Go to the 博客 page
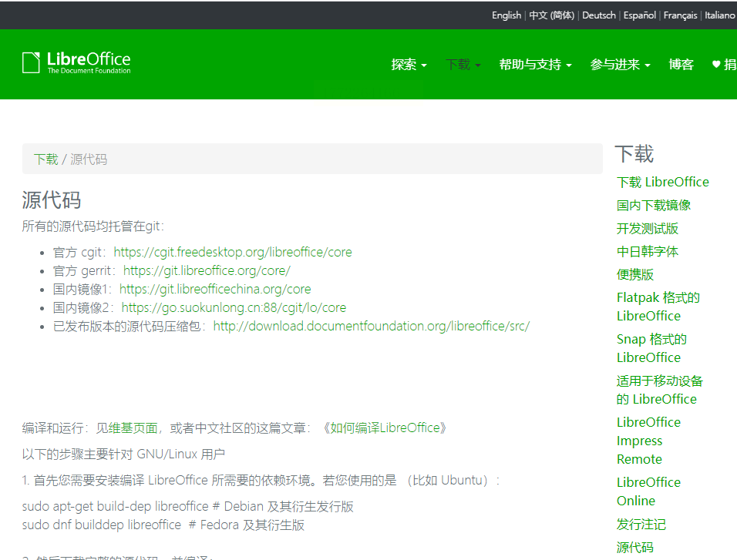The height and width of the screenshot is (560, 737). (681, 65)
